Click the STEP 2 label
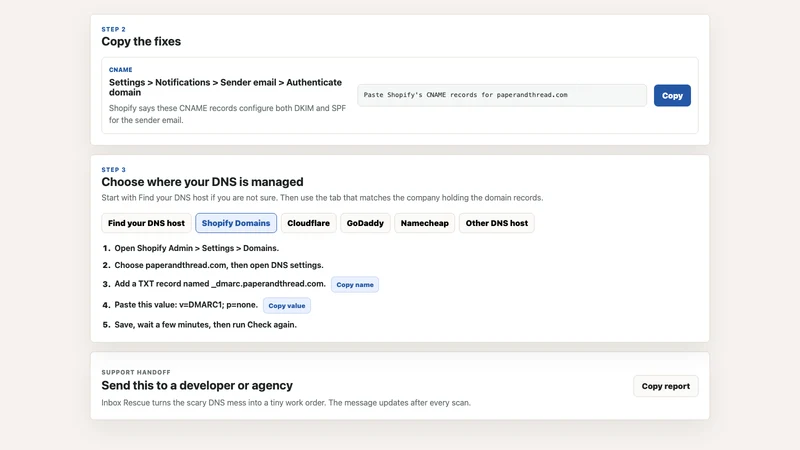This screenshot has width=800, height=450. [x=113, y=29]
